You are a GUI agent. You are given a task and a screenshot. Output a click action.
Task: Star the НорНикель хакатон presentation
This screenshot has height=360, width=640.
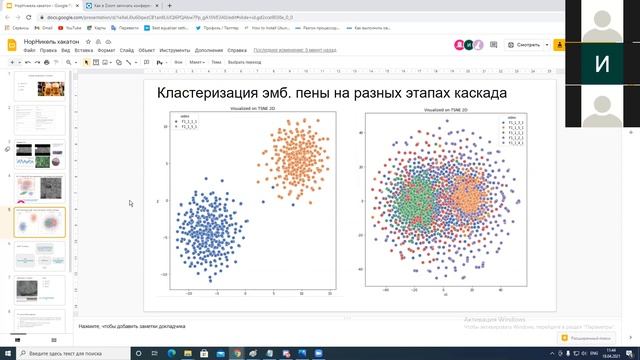tap(88, 42)
